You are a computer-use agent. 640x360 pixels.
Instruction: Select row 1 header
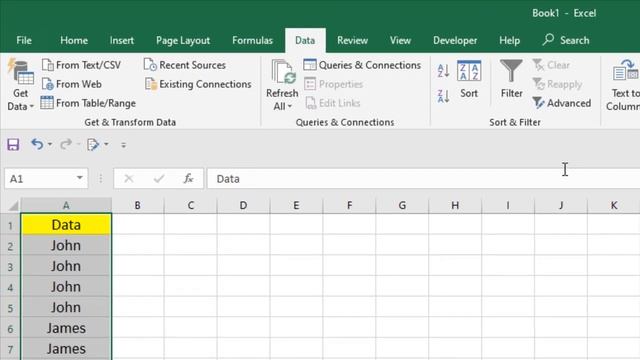(10, 225)
